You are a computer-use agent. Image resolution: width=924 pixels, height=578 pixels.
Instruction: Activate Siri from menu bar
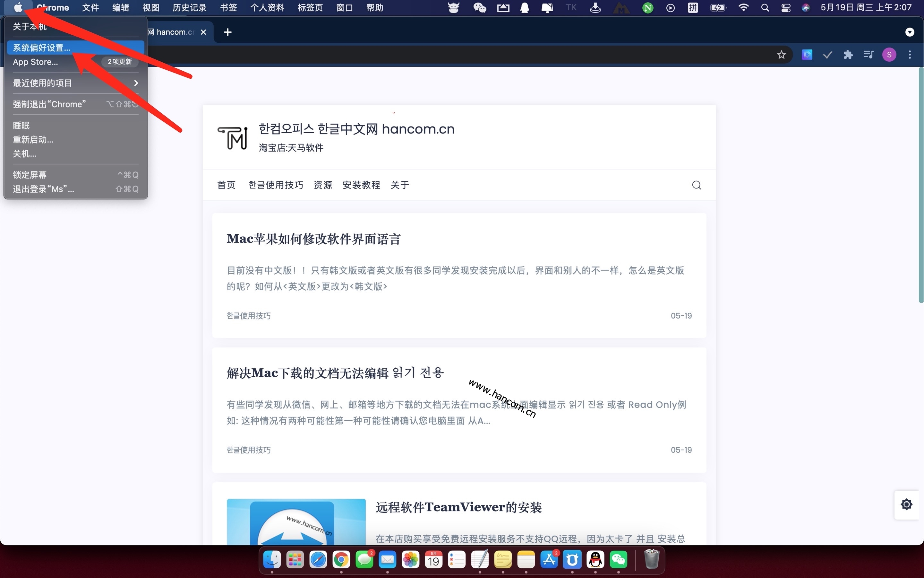pos(806,8)
